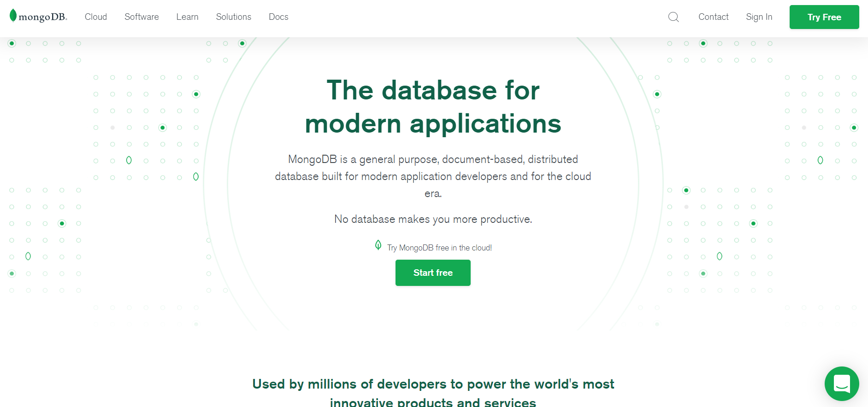Click the Start free button
Viewport: 868px width, 407px height.
433,273
